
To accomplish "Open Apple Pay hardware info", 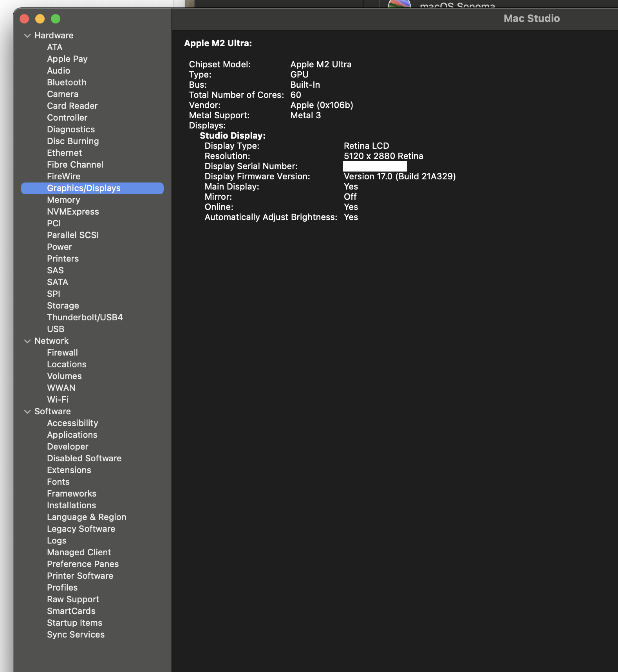I will click(67, 59).
